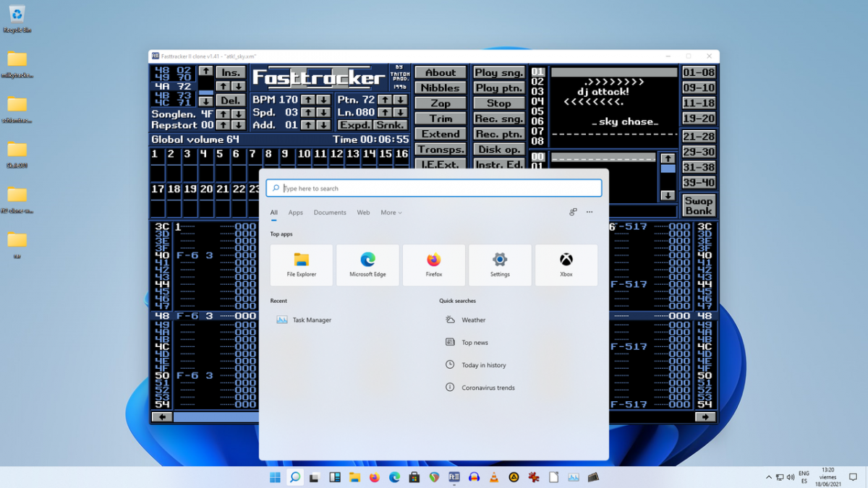
Task: Click the Swap Bank button
Action: point(699,206)
